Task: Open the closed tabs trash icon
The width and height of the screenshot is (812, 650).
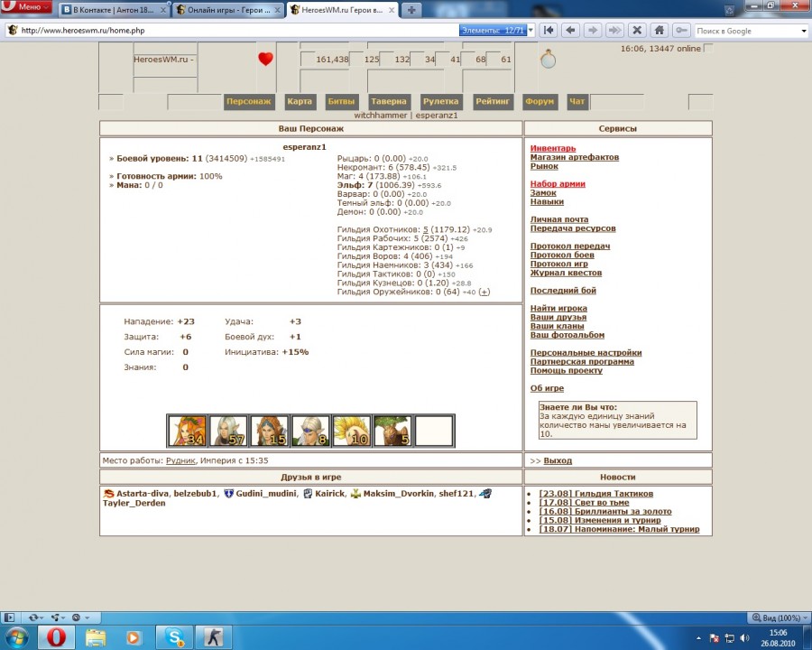Action: point(729,10)
